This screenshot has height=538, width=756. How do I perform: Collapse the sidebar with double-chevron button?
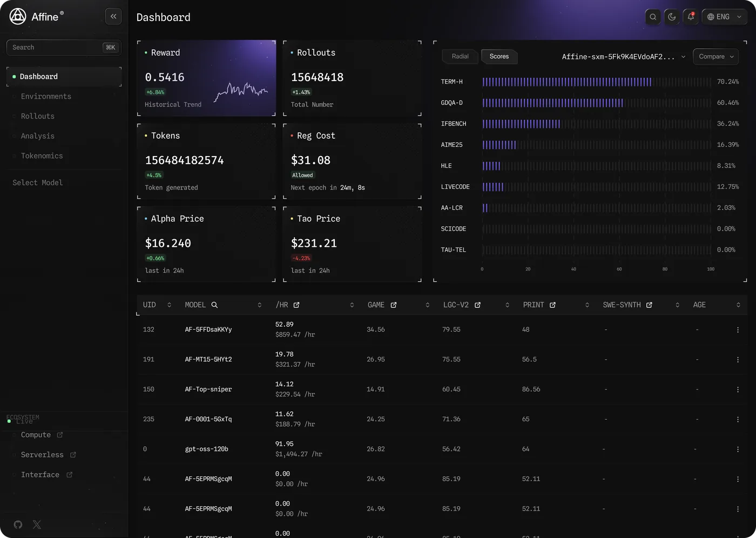(x=113, y=17)
